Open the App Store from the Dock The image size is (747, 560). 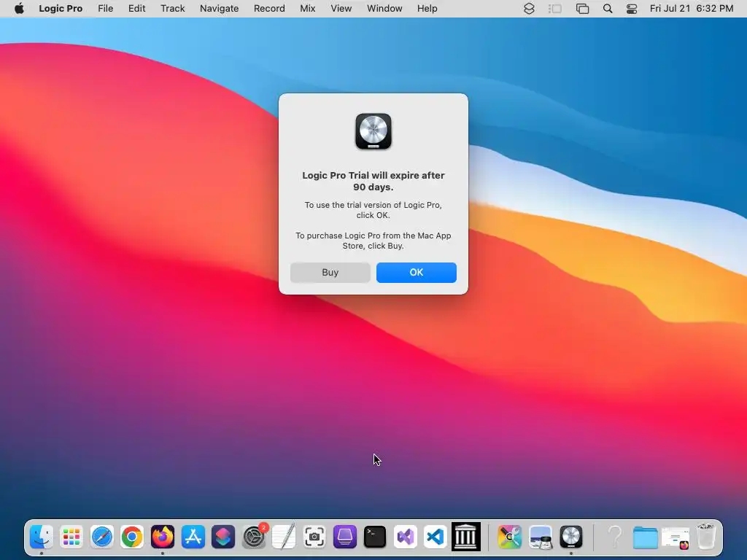click(193, 537)
